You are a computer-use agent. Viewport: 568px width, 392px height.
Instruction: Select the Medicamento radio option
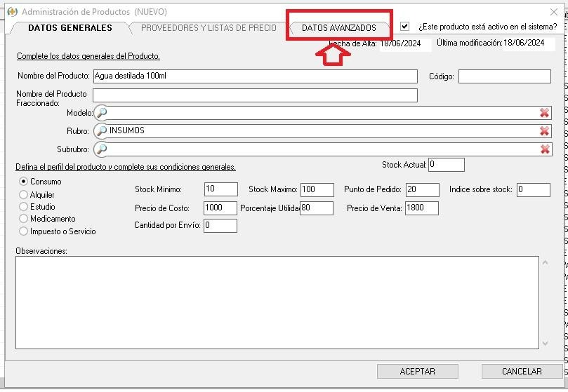(24, 219)
